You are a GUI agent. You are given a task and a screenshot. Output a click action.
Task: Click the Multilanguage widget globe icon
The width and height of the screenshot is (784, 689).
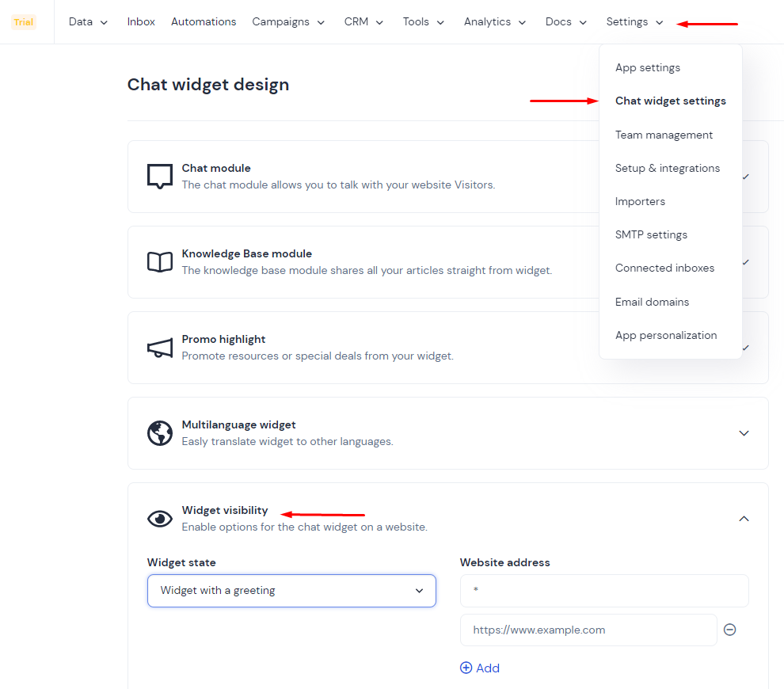point(160,433)
